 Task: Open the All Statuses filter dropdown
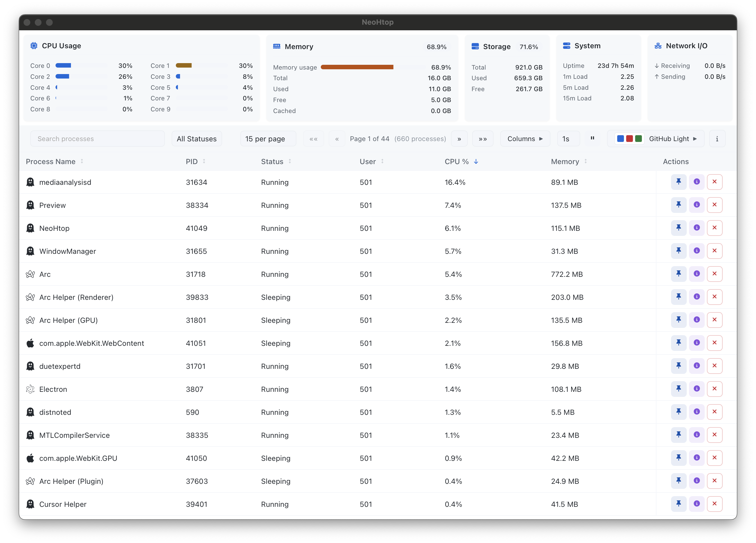click(x=197, y=139)
